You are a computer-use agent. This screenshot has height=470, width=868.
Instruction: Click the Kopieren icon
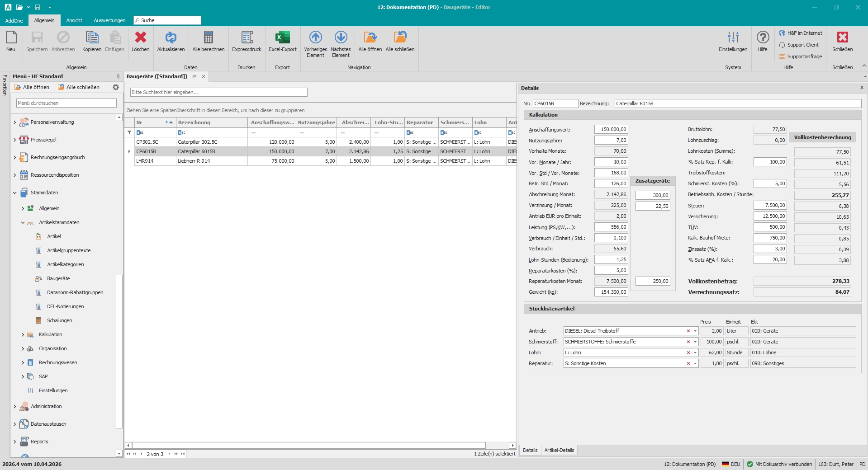point(92,38)
